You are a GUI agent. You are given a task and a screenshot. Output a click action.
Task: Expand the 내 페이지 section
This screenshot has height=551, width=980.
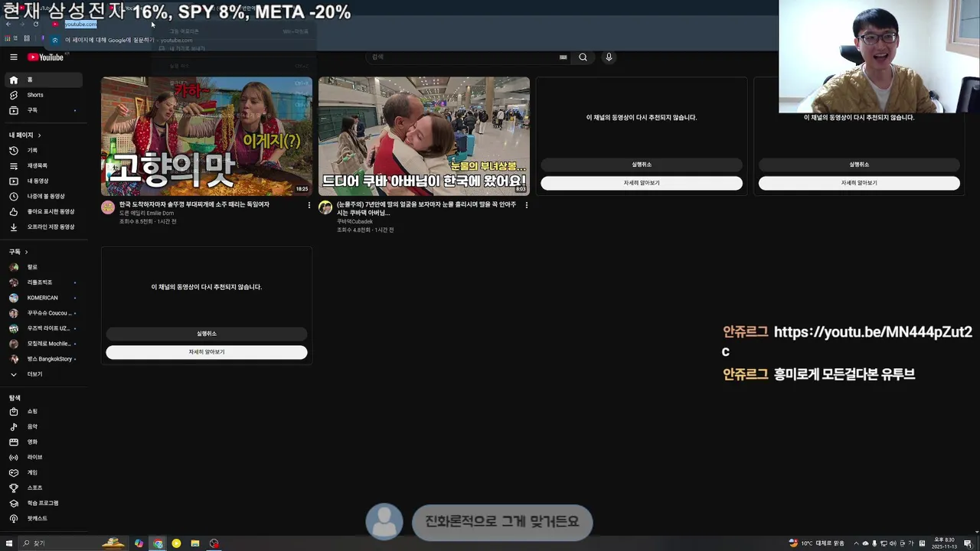(25, 135)
